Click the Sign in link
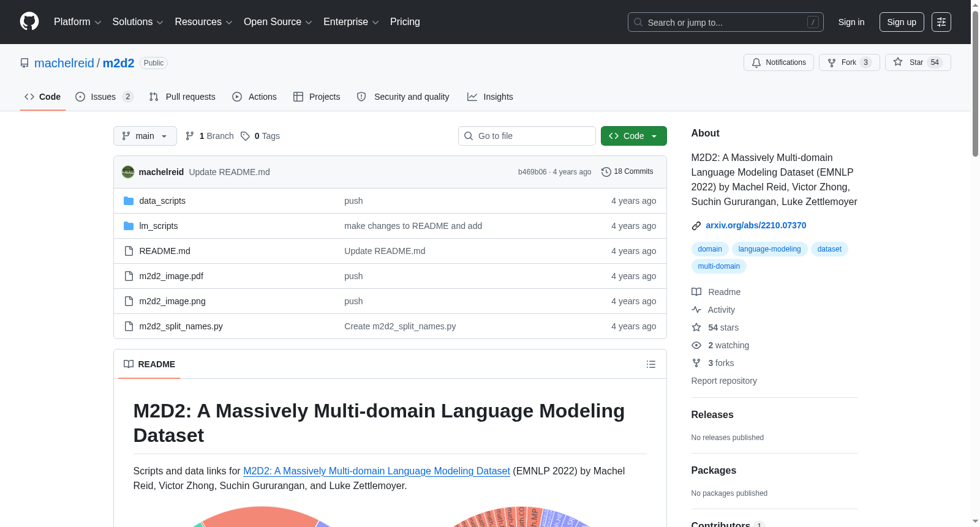980x527 pixels. click(851, 22)
